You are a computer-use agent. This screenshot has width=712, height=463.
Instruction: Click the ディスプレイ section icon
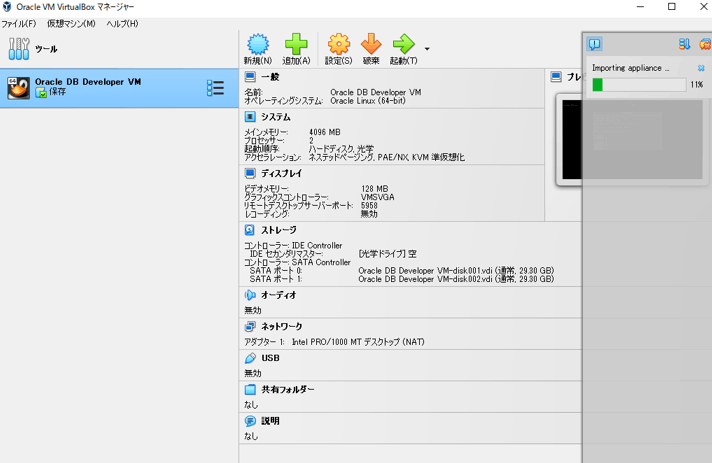(250, 173)
